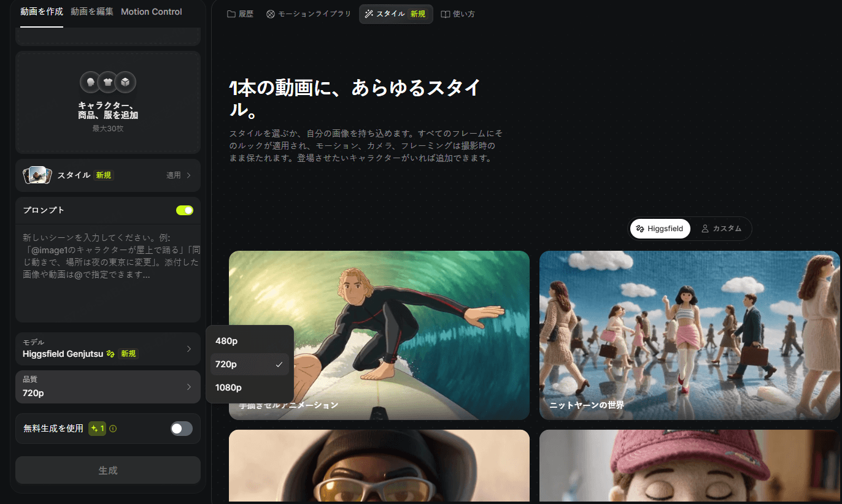Open the 品質 720p dropdown
The width and height of the screenshot is (842, 504).
[108, 387]
